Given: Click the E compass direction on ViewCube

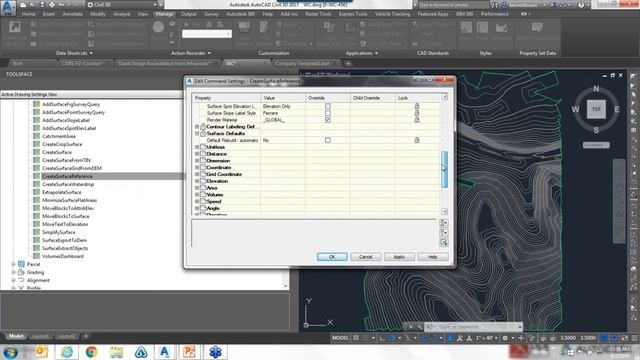Looking at the screenshot, I should [x=617, y=109].
